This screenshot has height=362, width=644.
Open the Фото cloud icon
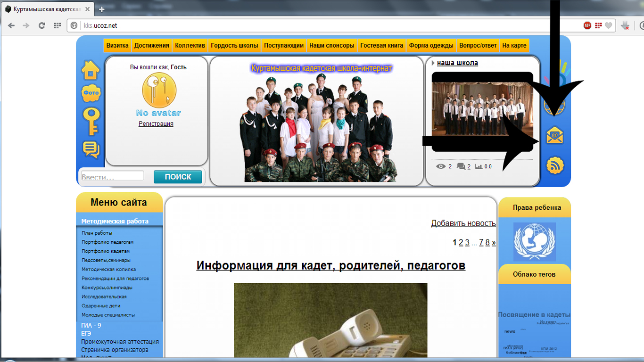tap(91, 93)
